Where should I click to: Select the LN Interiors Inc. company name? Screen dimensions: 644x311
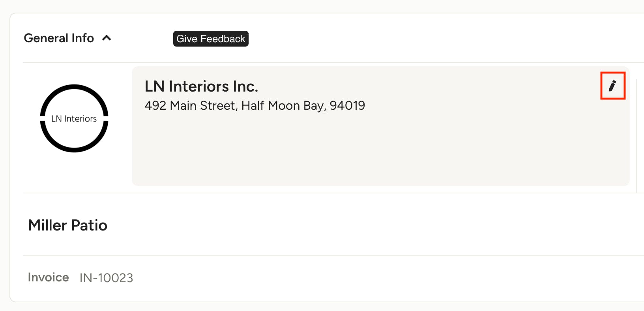201,86
